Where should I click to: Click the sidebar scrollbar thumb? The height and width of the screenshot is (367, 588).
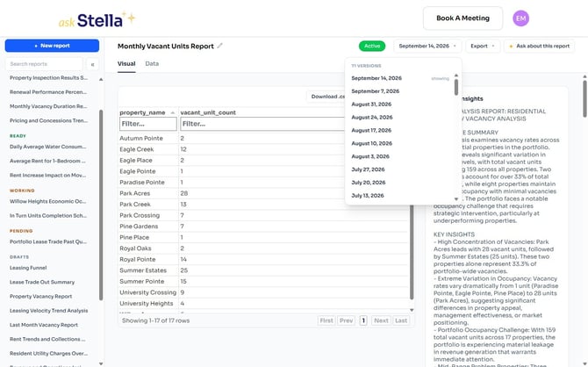[x=101, y=205]
